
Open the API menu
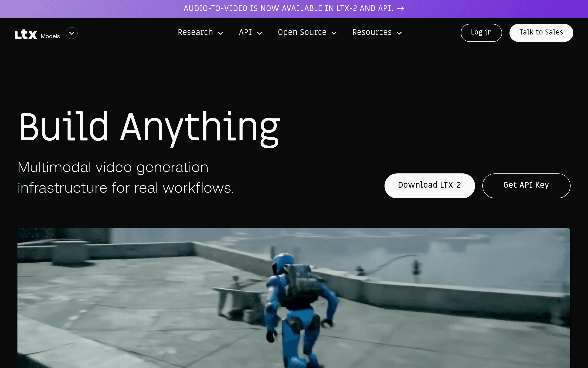245,32
